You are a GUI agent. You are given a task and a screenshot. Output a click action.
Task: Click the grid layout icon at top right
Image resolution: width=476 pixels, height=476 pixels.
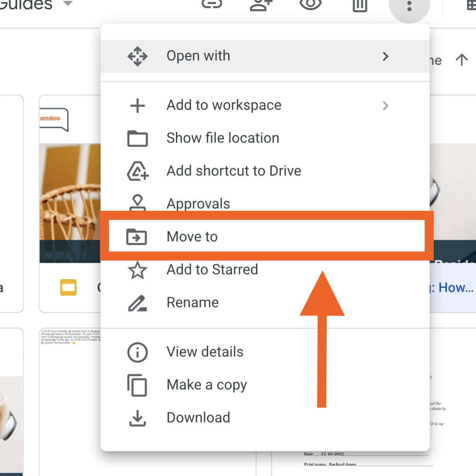471,5
